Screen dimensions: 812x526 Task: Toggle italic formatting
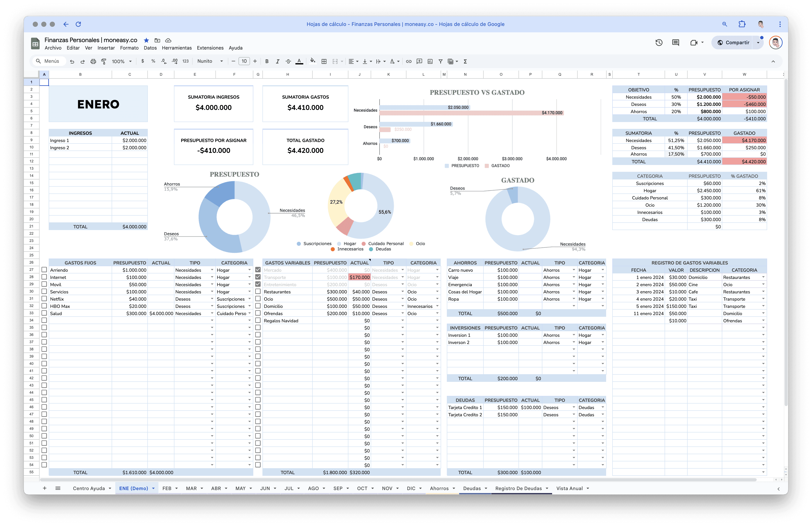(x=278, y=61)
